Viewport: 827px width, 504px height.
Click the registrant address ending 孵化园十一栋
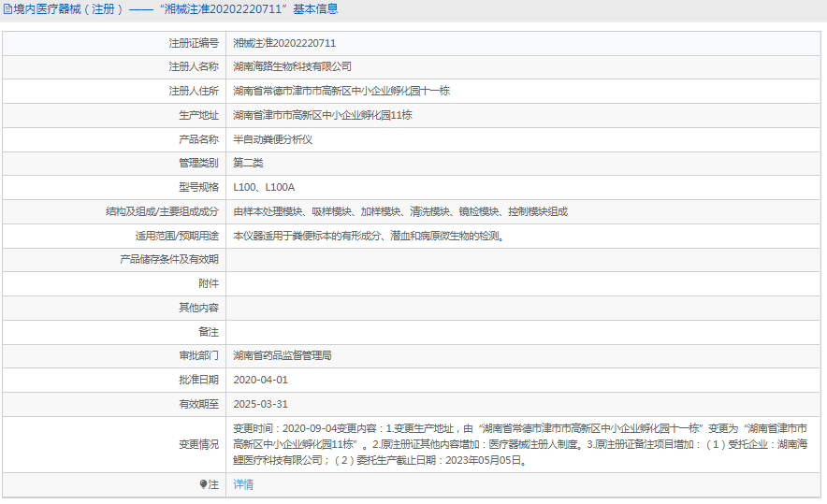coord(341,92)
